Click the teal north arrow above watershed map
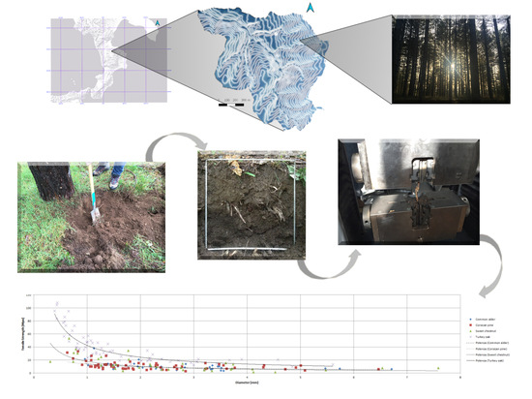The image size is (532, 399). point(310,8)
